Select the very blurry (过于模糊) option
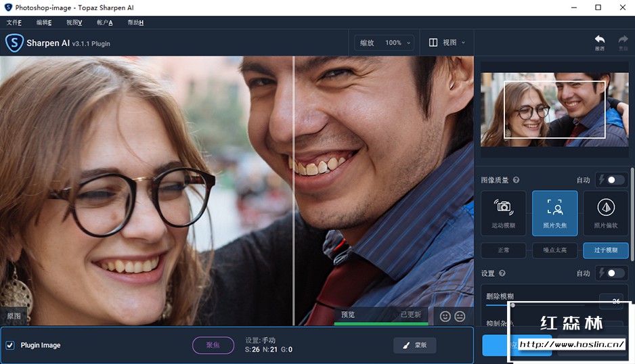The width and height of the screenshot is (635, 364). [x=605, y=250]
